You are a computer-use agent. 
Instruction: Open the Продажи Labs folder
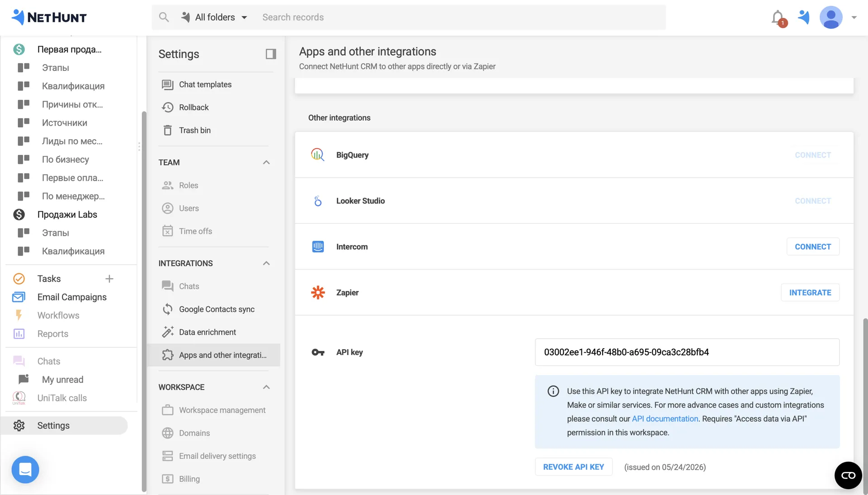tap(67, 215)
